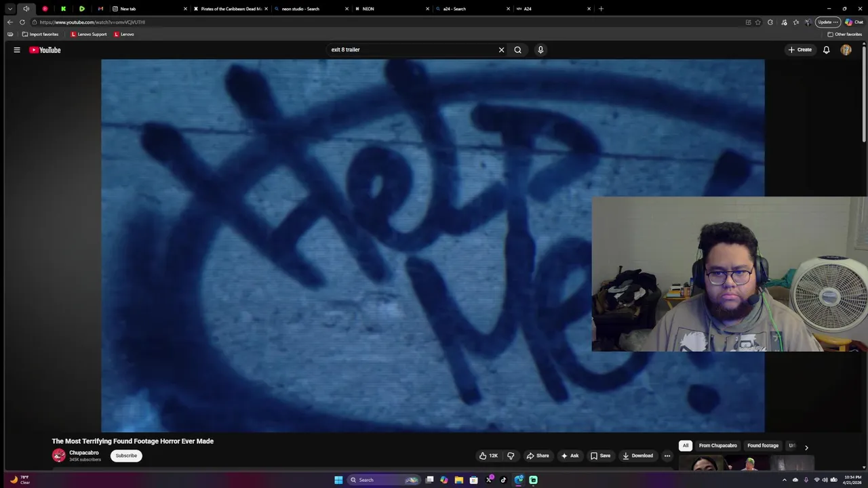The width and height of the screenshot is (868, 488).
Task: Add this page to favorites star
Action: [x=758, y=22]
